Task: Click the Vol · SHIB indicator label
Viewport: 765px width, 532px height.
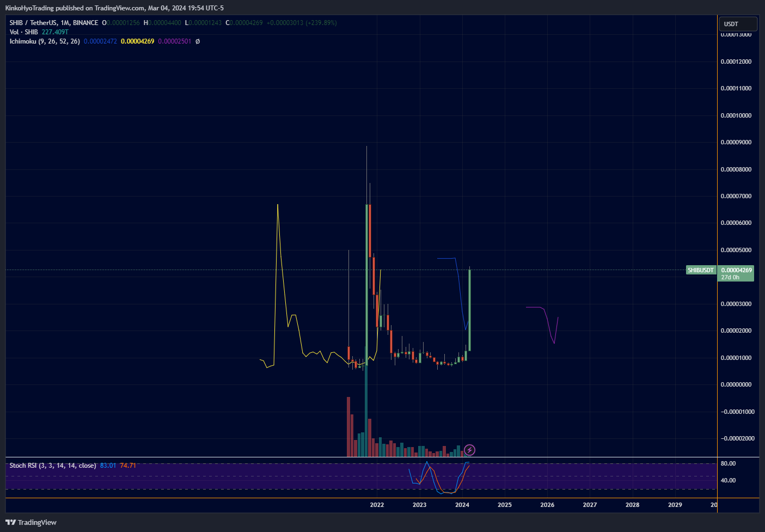Action: 23,32
